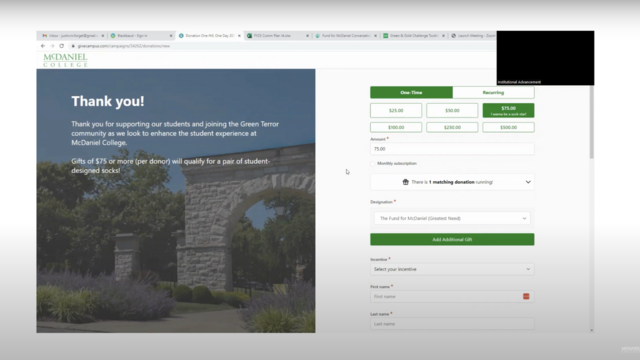Close the Blackbaud Sign in tab
The height and width of the screenshot is (360, 640).
tap(171, 36)
